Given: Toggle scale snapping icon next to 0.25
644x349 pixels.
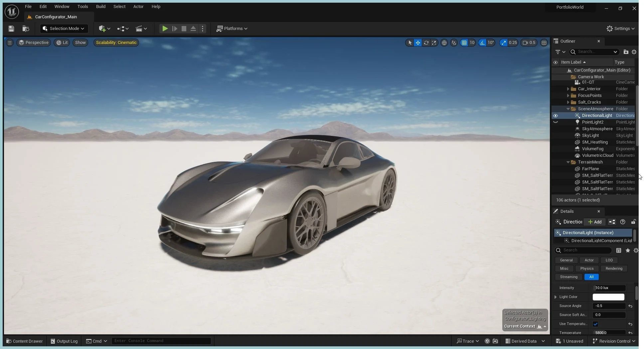Looking at the screenshot, I should [x=504, y=43].
